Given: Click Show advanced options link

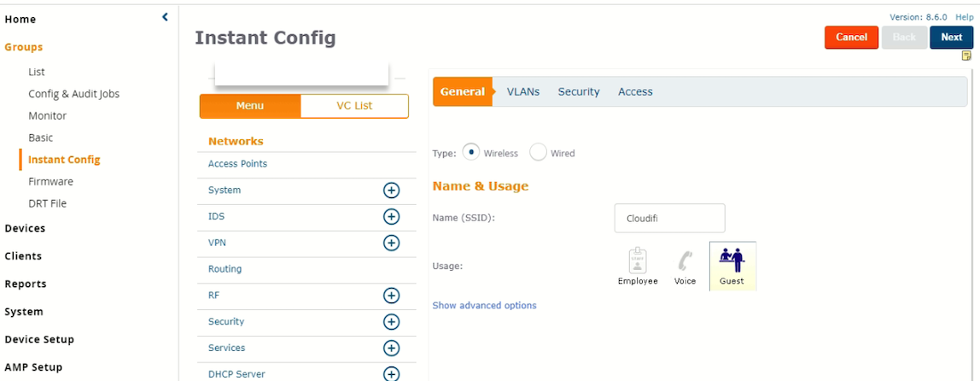Looking at the screenshot, I should 484,305.
